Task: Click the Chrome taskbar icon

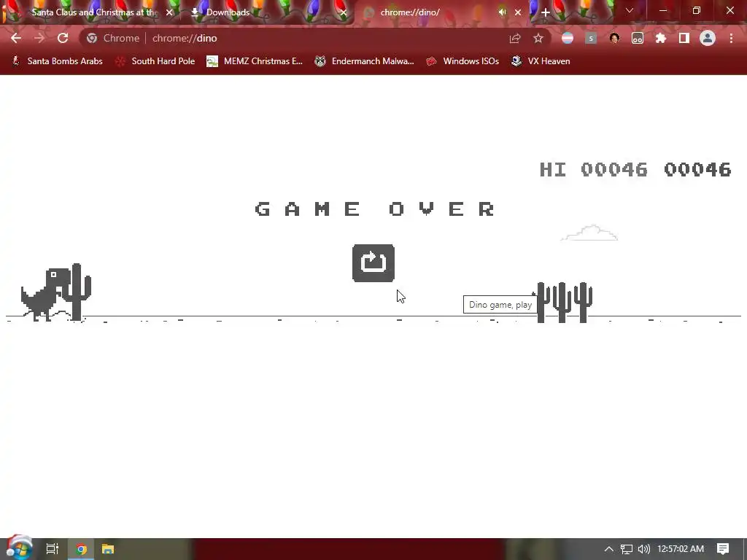Action: coord(81,549)
